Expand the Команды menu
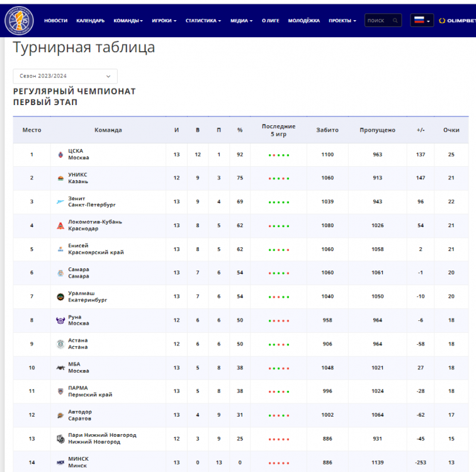The height and width of the screenshot is (472, 476). pos(128,21)
